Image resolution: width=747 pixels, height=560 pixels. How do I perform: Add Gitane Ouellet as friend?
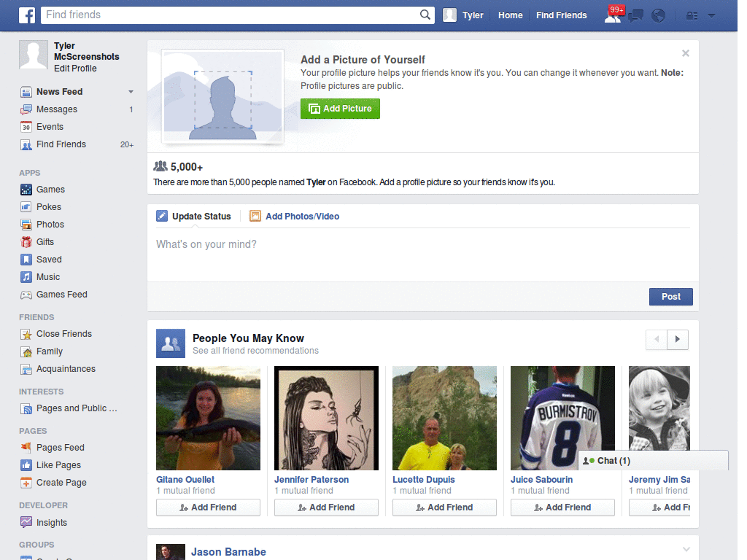coord(208,507)
